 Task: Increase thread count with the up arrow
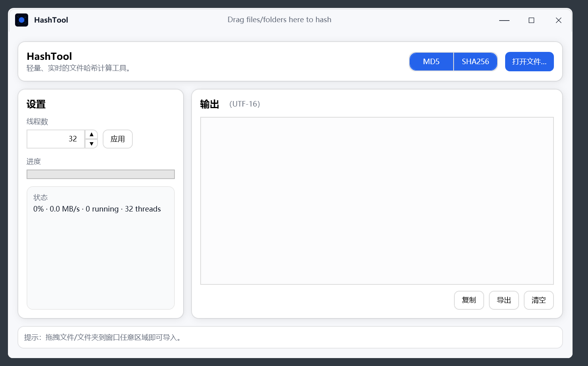tap(91, 134)
